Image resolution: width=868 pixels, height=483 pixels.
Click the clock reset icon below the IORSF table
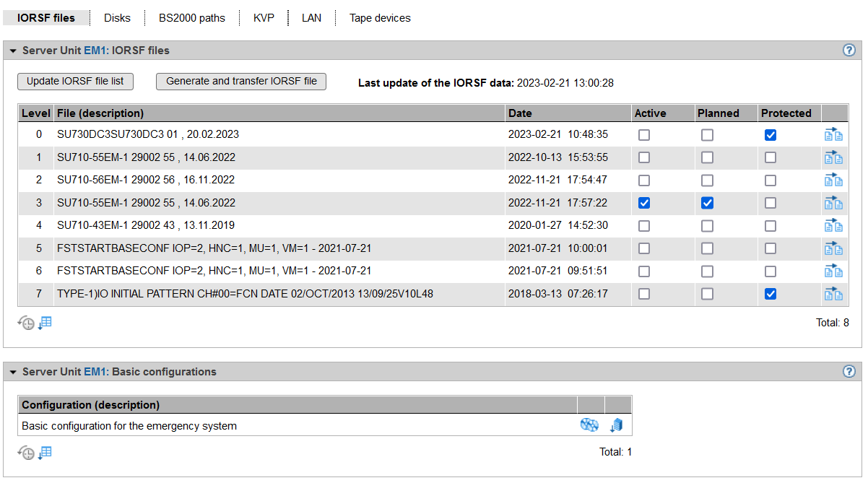(x=25, y=323)
